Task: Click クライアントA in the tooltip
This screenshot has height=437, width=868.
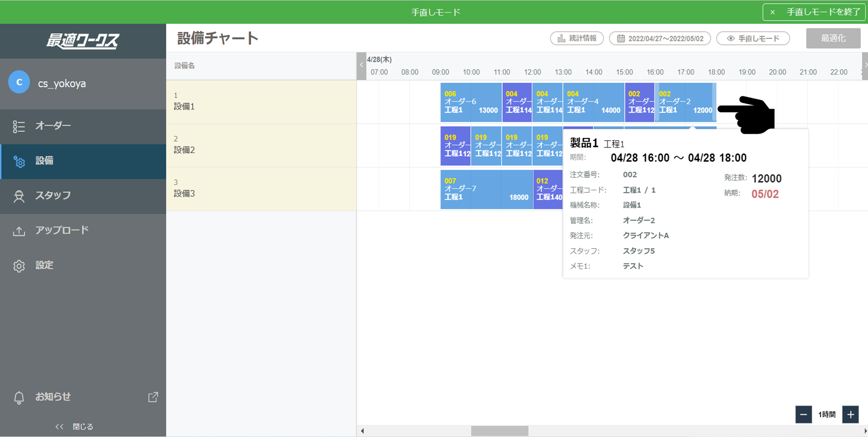Action: pyautogui.click(x=646, y=236)
